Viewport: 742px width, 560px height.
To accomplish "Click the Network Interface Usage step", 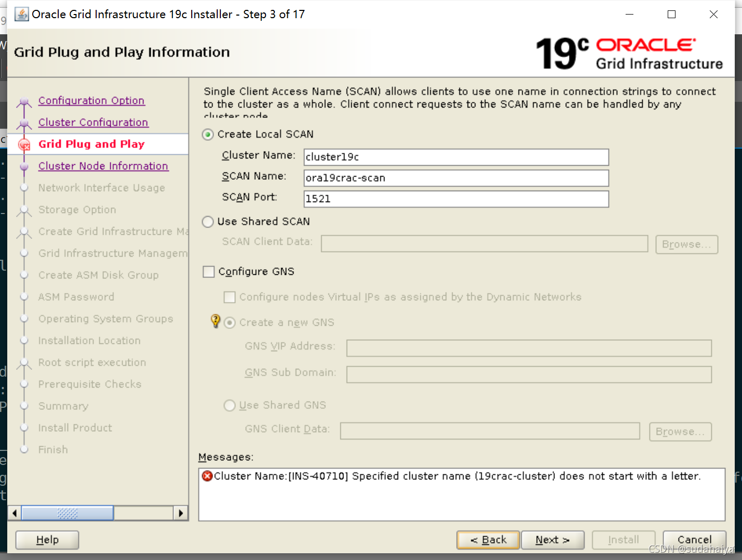I will (x=102, y=188).
